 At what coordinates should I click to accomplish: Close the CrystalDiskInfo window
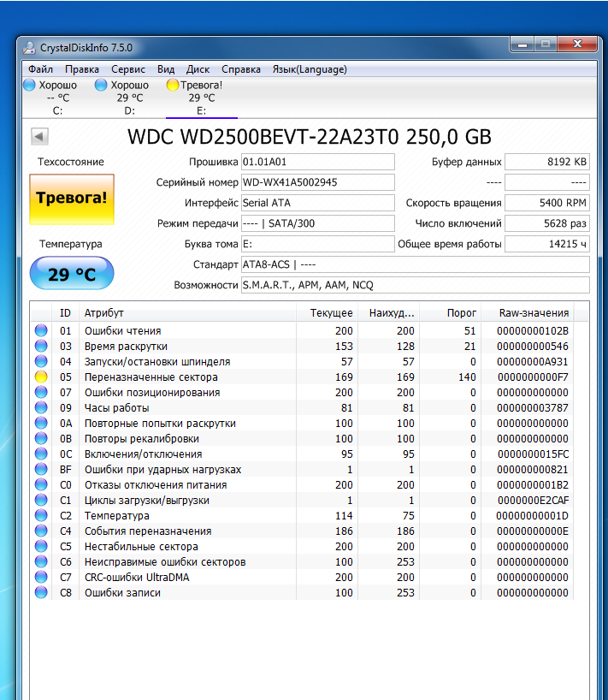pyautogui.click(x=576, y=44)
